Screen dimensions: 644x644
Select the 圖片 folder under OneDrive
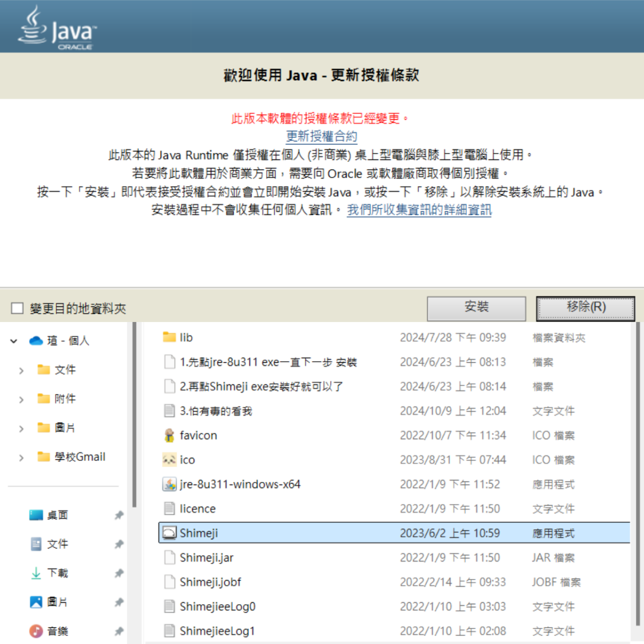point(64,428)
